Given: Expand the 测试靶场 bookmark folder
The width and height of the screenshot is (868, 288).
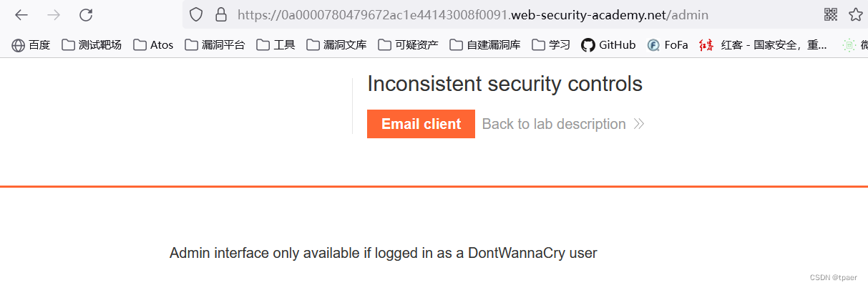Looking at the screenshot, I should [x=92, y=45].
